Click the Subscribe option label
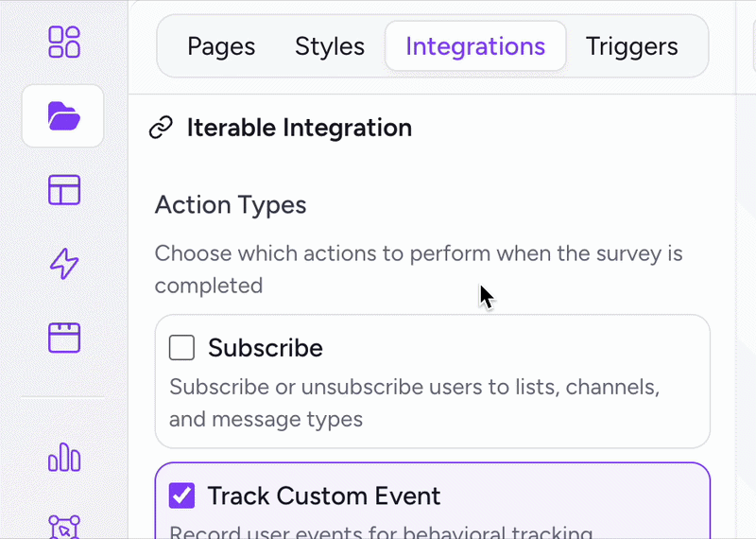Viewport: 756px width, 539px height. tap(266, 347)
